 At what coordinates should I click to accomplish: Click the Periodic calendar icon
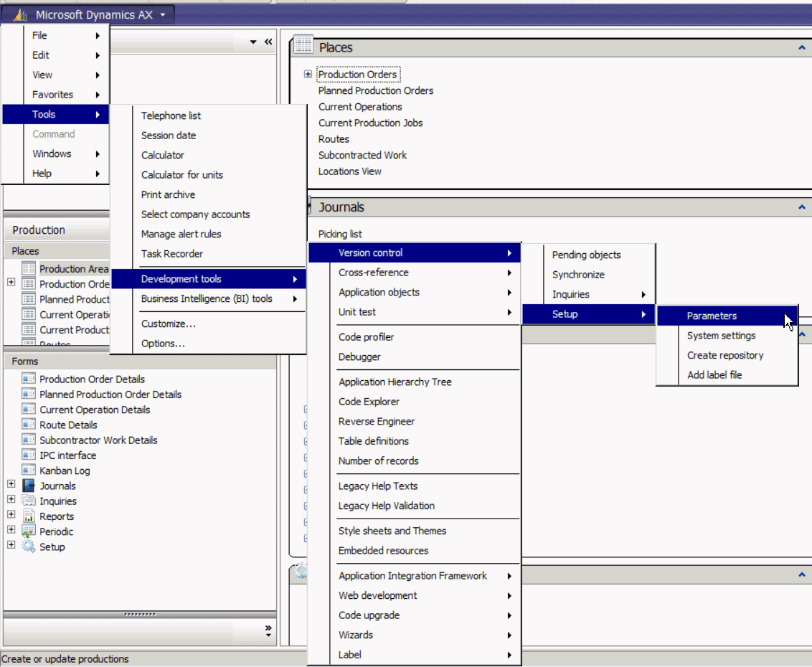point(29,531)
